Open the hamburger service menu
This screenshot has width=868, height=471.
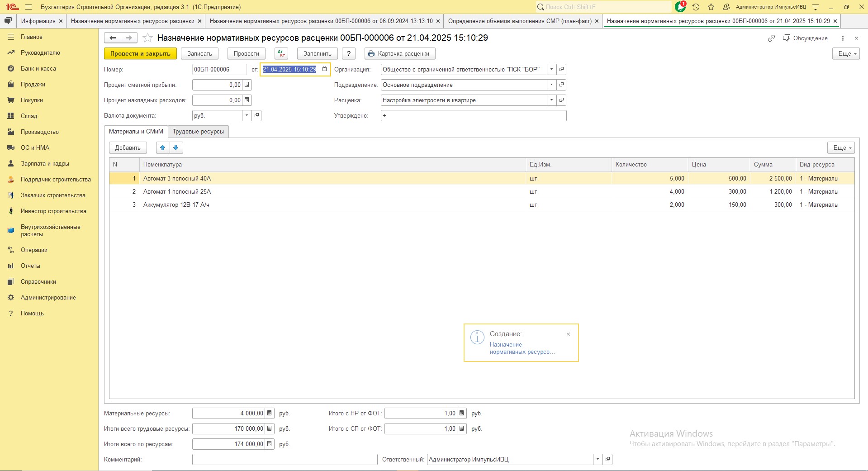click(28, 7)
